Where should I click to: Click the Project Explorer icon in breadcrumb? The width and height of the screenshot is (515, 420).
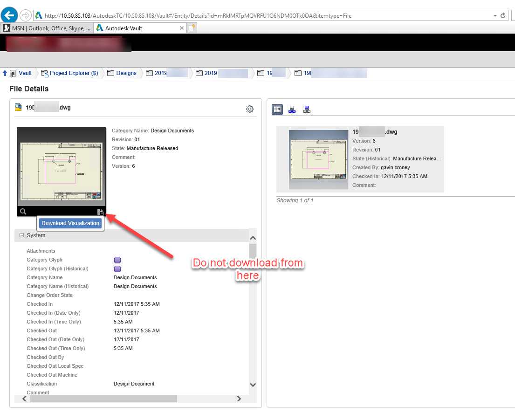(44, 73)
